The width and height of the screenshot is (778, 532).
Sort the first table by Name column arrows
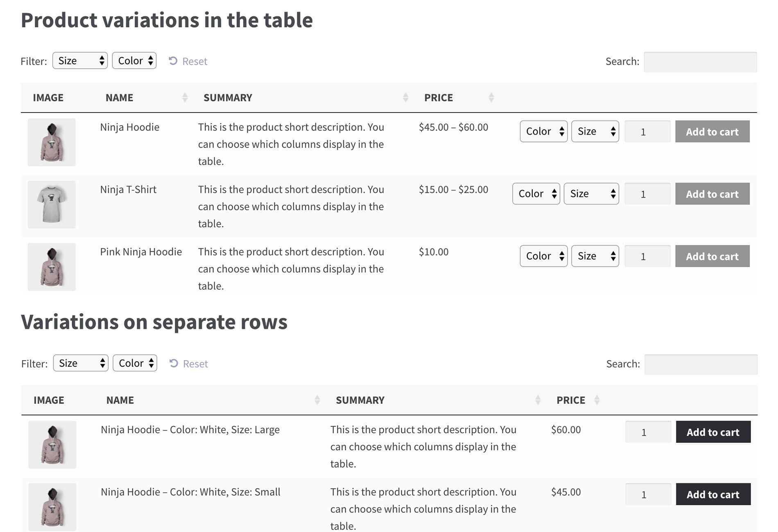[x=185, y=98]
